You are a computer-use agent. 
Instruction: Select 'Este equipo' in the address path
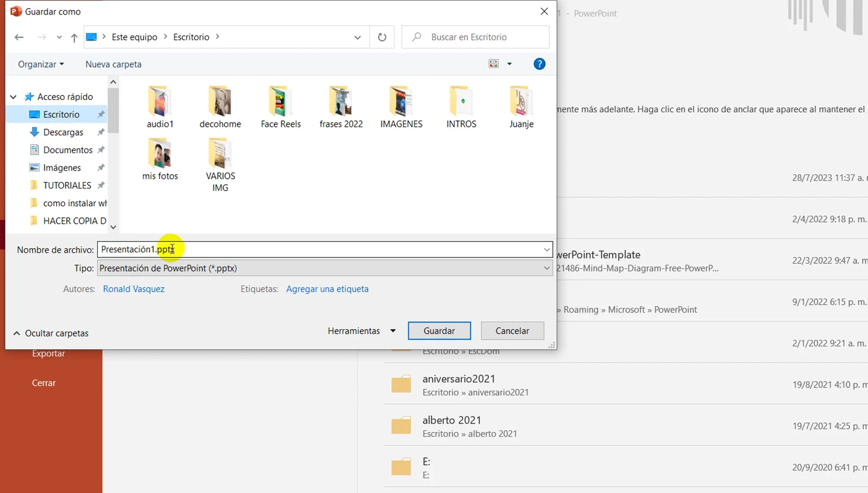[134, 37]
